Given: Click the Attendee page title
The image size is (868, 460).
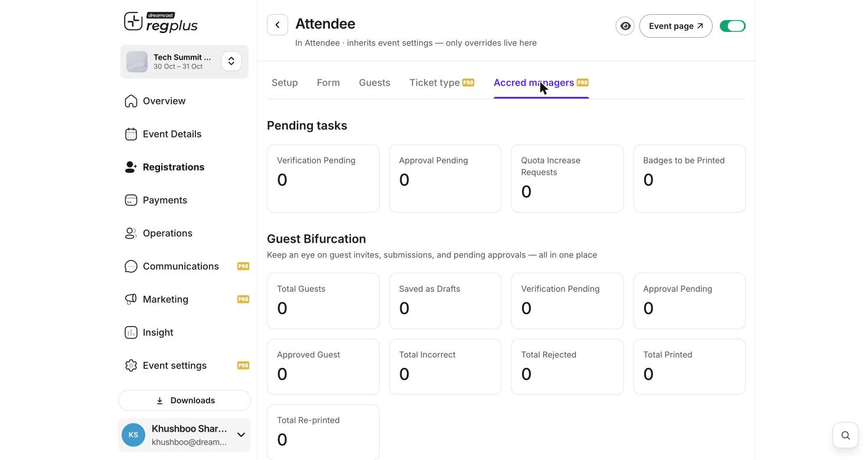Looking at the screenshot, I should tap(325, 24).
